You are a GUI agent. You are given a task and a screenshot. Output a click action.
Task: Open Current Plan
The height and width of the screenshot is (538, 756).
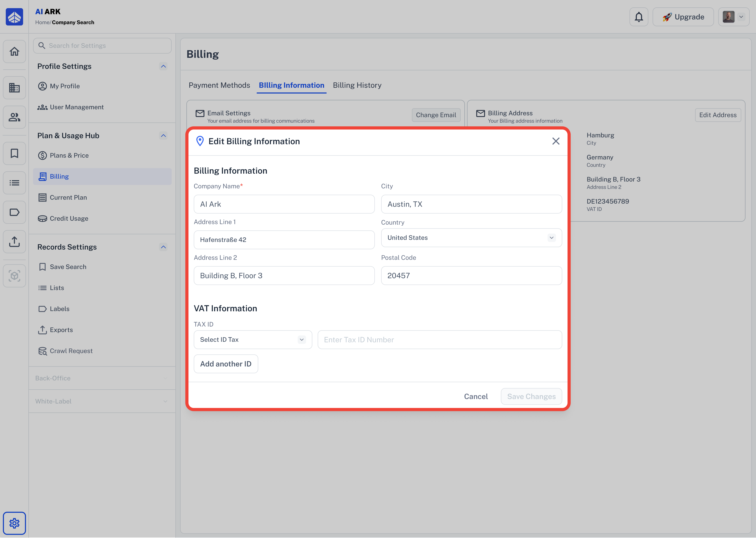coord(102,197)
